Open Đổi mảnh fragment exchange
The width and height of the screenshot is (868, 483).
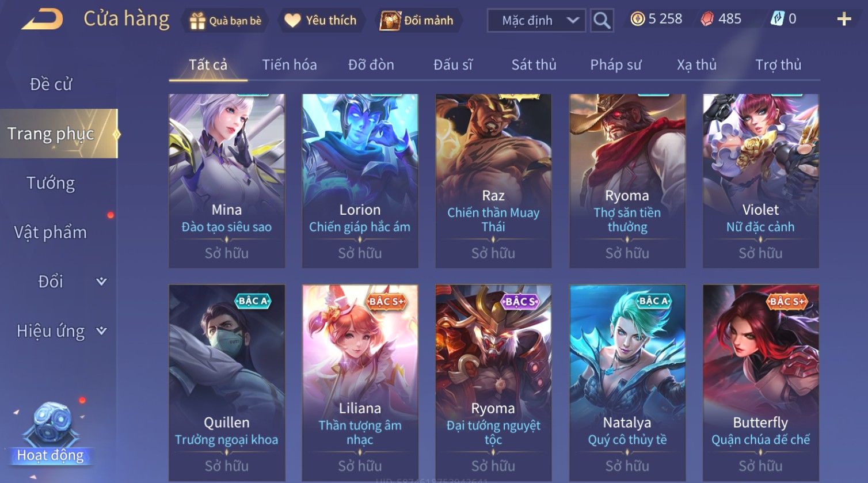pyautogui.click(x=390, y=21)
